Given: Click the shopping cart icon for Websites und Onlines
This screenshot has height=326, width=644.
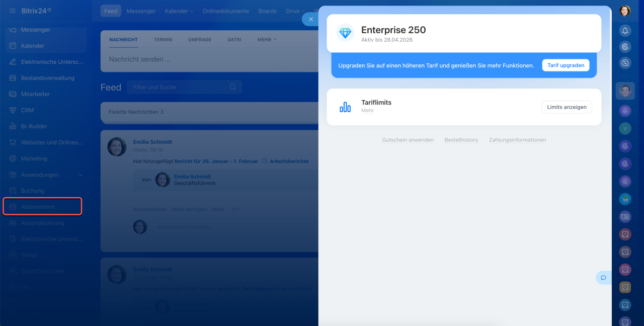Looking at the screenshot, I should [13, 142].
